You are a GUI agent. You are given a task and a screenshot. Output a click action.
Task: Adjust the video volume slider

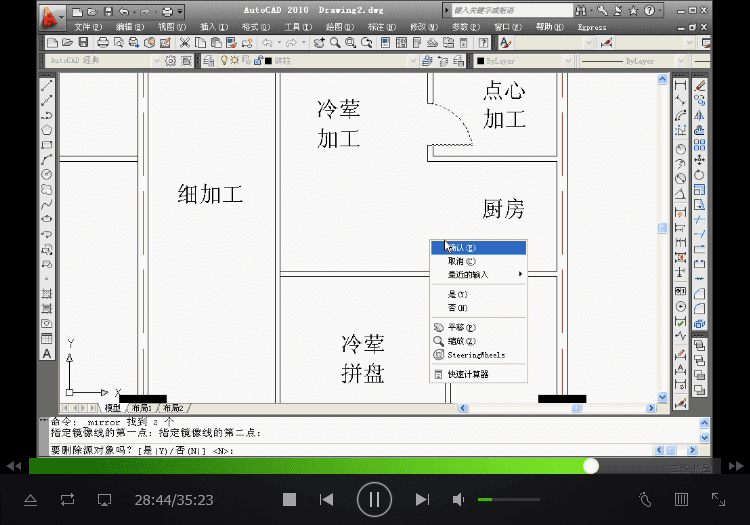point(509,500)
